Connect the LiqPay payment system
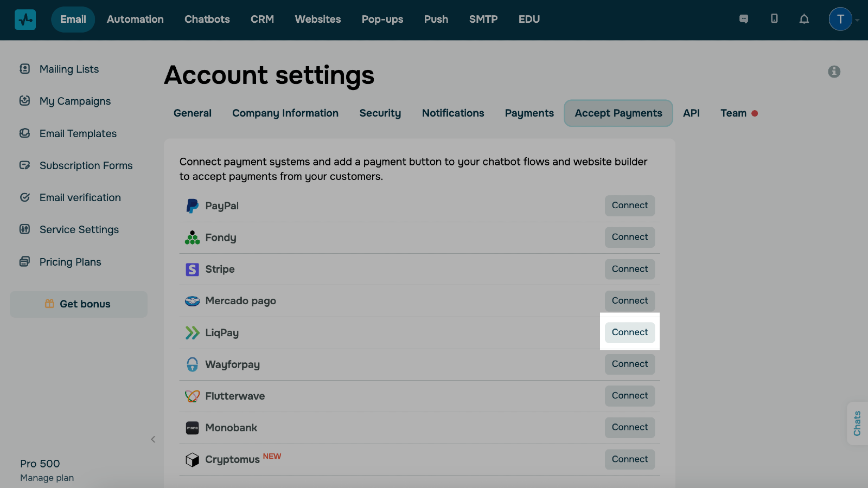868x488 pixels. (x=629, y=332)
